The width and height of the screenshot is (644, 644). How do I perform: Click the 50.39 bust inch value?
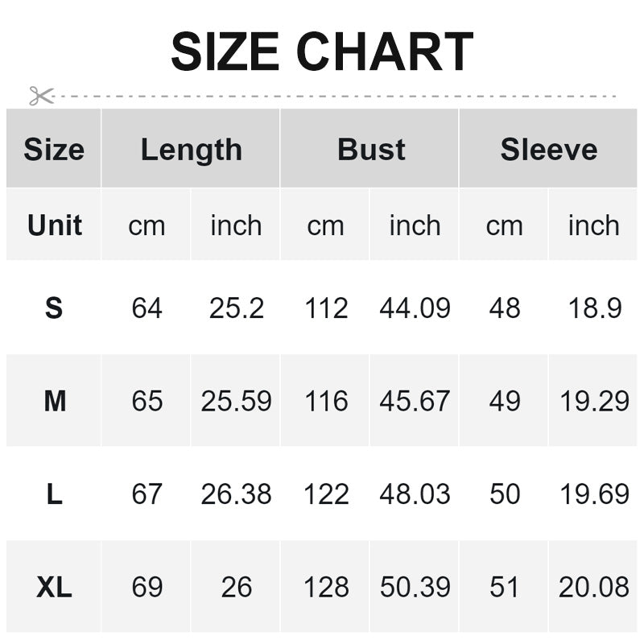pyautogui.click(x=415, y=588)
